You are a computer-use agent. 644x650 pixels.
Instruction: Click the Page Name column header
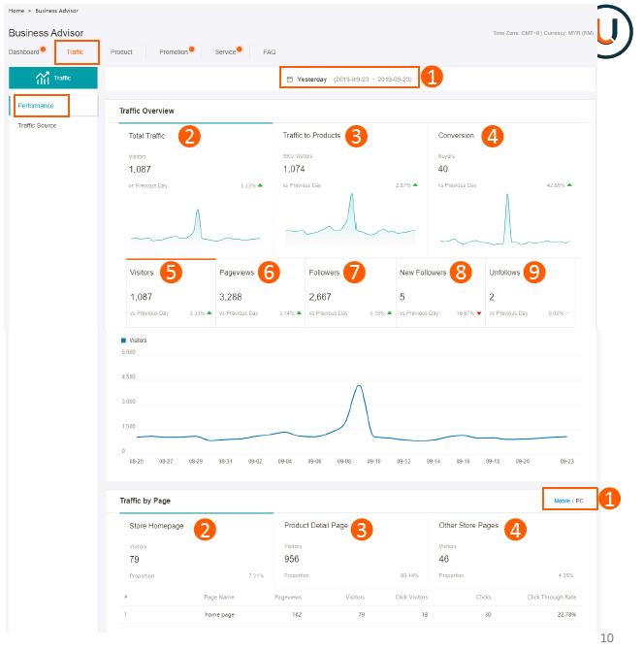(219, 597)
